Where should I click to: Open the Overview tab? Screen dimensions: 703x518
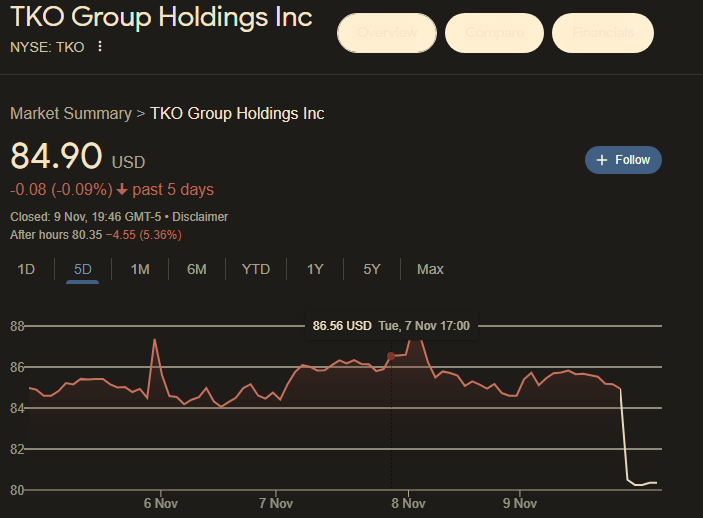tap(387, 33)
